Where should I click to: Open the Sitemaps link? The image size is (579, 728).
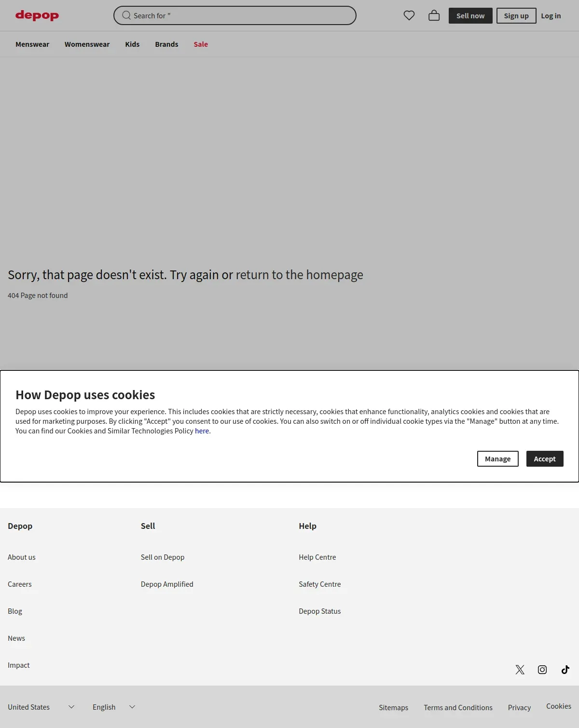[x=394, y=708]
